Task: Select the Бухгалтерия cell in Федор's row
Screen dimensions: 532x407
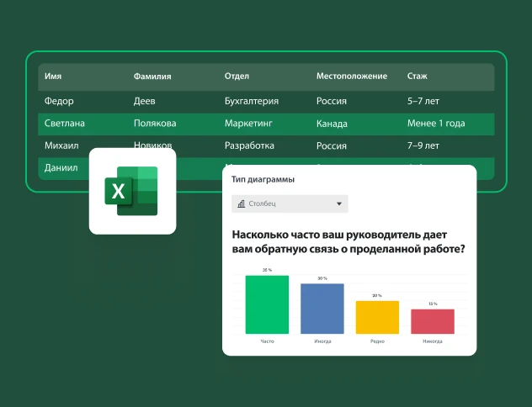Action: tap(252, 101)
